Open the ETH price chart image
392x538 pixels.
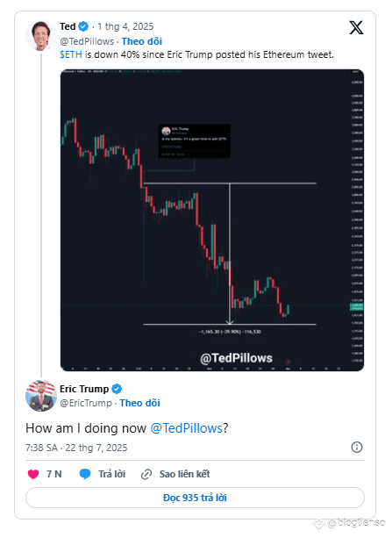(212, 220)
